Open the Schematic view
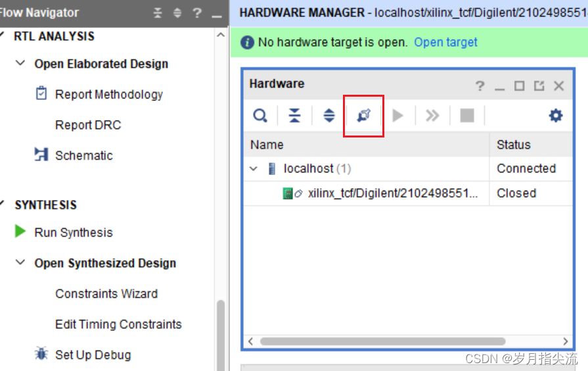This screenshot has height=371, width=588. (83, 155)
